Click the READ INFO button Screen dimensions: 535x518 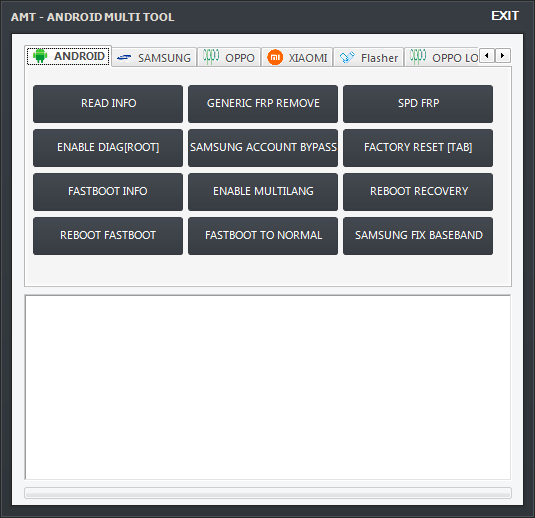point(108,104)
